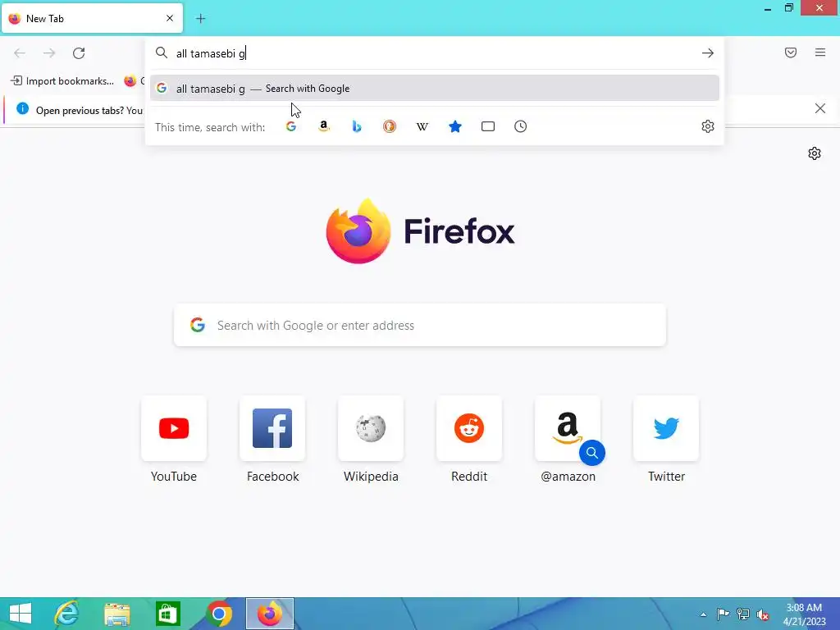Reload the current page
The image size is (840, 630).
[79, 53]
